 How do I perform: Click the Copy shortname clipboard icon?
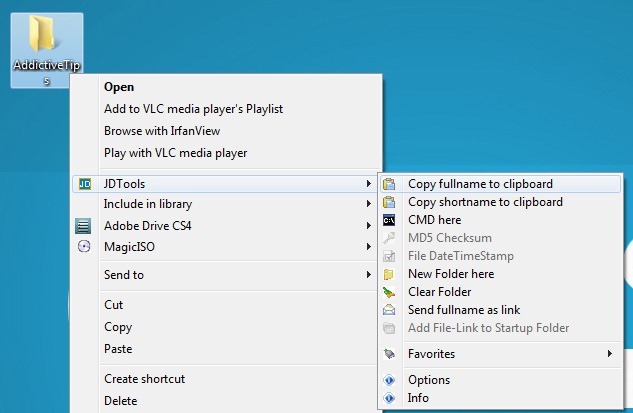[389, 202]
